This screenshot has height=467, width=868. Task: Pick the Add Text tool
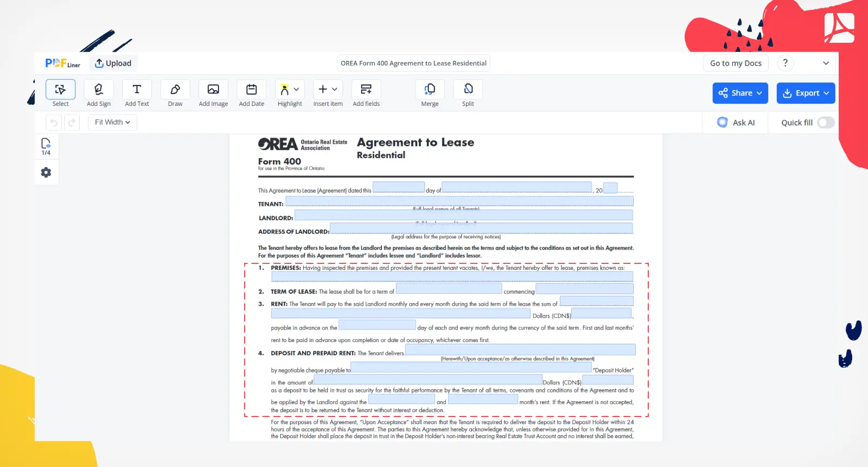(x=137, y=93)
